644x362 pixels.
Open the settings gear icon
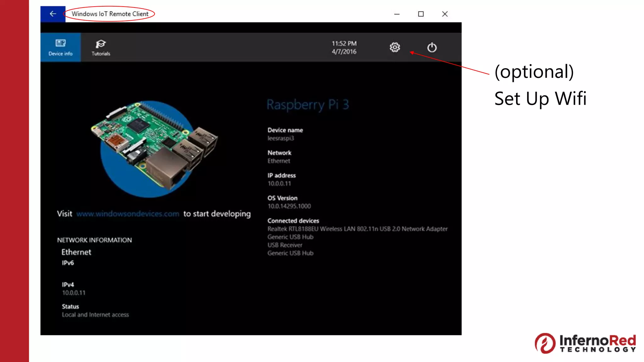coord(395,47)
